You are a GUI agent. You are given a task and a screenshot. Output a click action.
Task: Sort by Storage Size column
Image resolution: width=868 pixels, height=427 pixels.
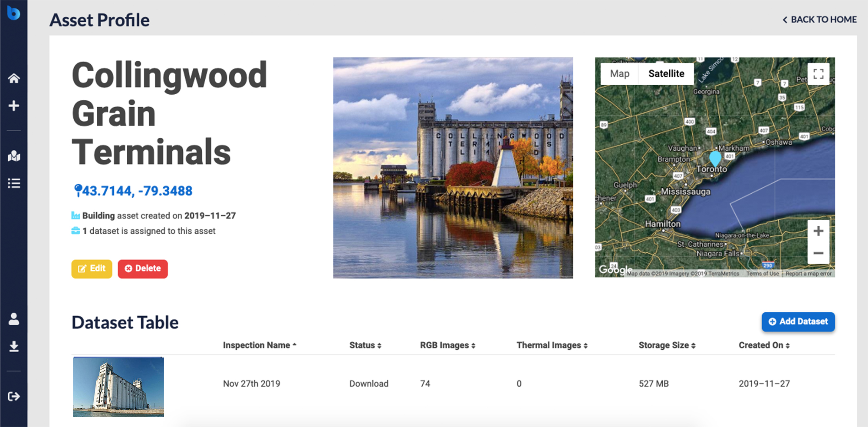click(x=667, y=345)
